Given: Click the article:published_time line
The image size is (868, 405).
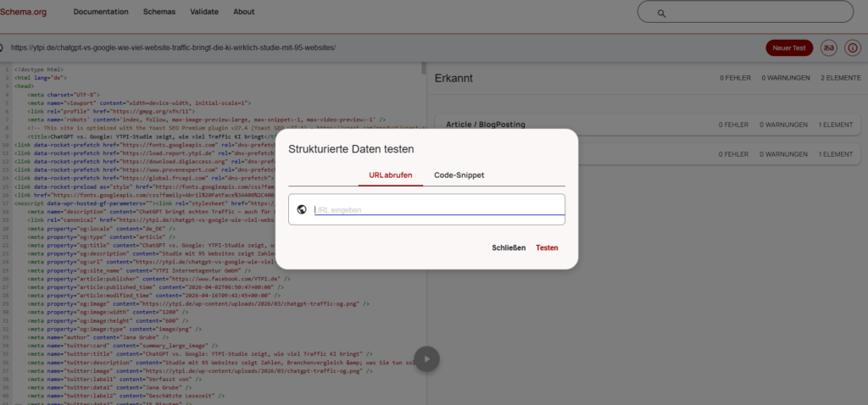Looking at the screenshot, I should click(156, 287).
